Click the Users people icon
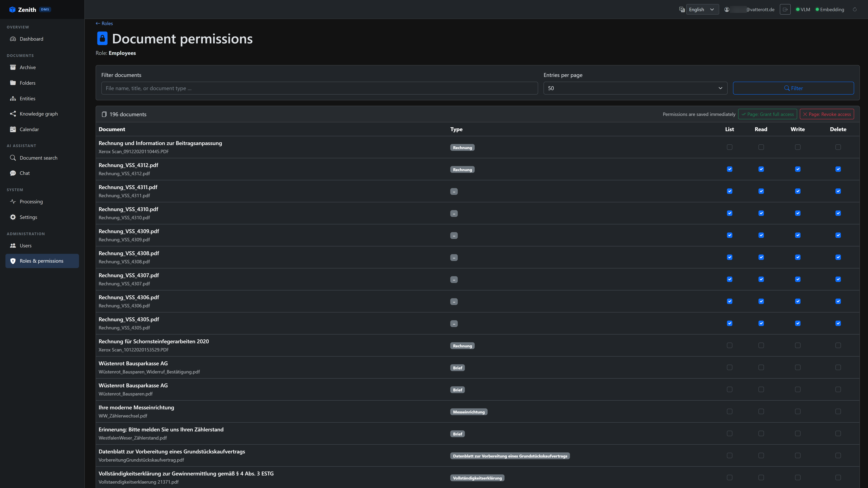The height and width of the screenshot is (488, 868). (13, 246)
